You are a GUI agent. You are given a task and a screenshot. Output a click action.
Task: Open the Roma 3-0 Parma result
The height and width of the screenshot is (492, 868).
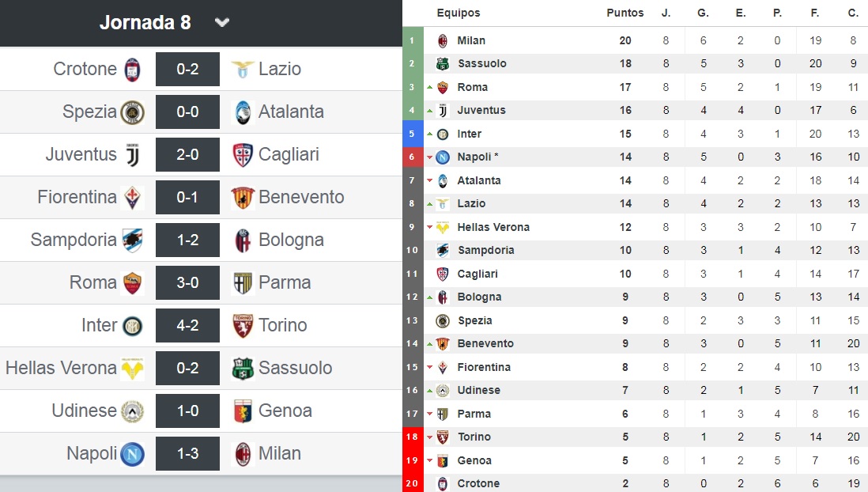pos(187,282)
